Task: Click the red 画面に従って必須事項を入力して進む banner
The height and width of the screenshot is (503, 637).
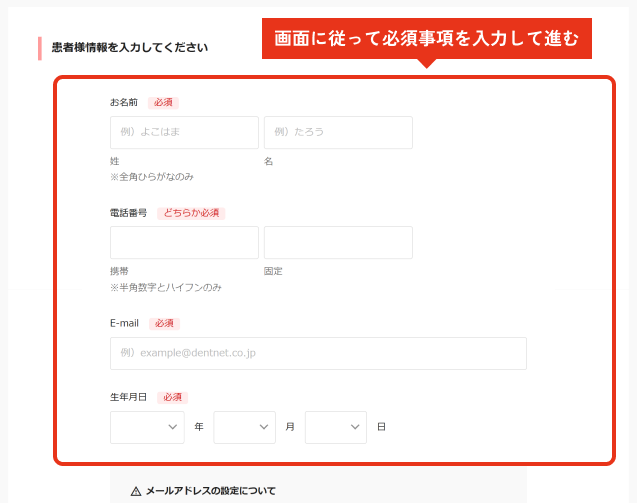Action: tap(427, 39)
